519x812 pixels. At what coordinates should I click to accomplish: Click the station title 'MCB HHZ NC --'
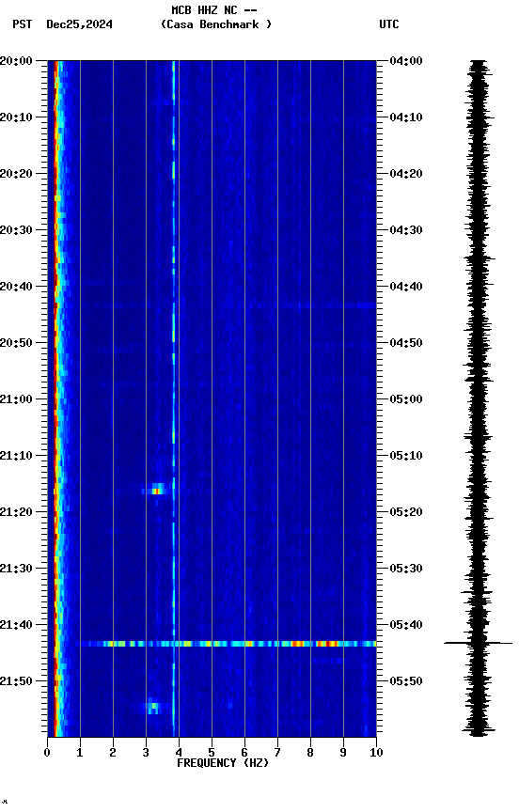pos(214,10)
